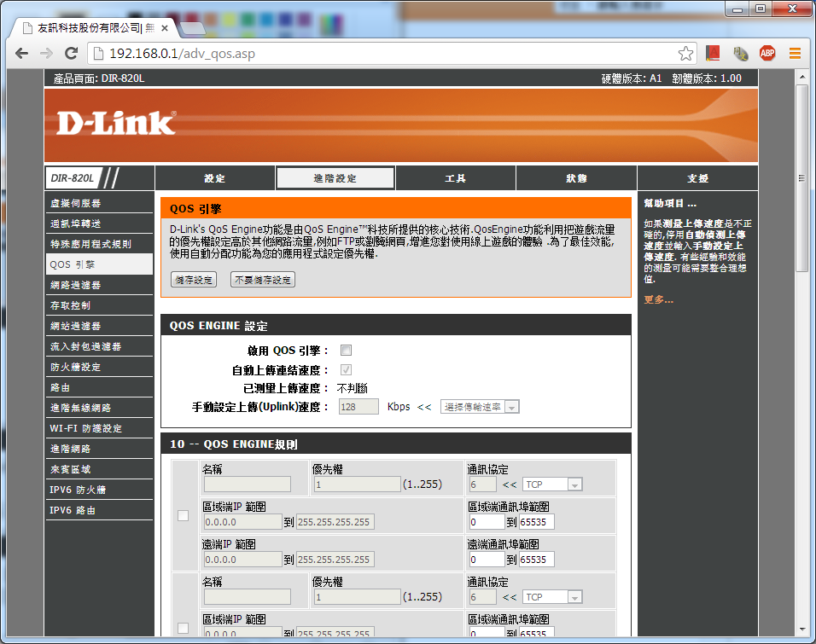
Task: Switch to the 工具 tab
Action: coord(455,178)
